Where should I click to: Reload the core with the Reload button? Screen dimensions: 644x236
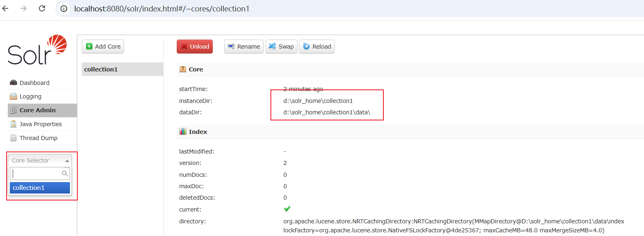point(317,47)
